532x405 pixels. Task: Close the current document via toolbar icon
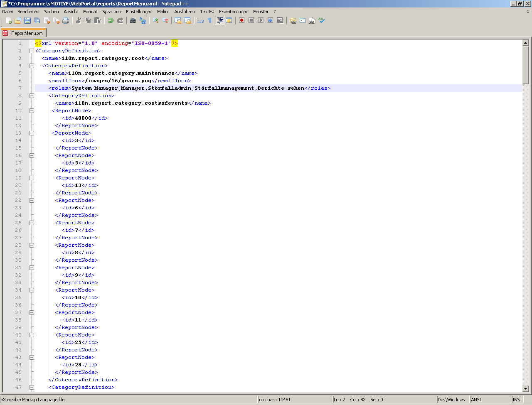click(x=47, y=20)
